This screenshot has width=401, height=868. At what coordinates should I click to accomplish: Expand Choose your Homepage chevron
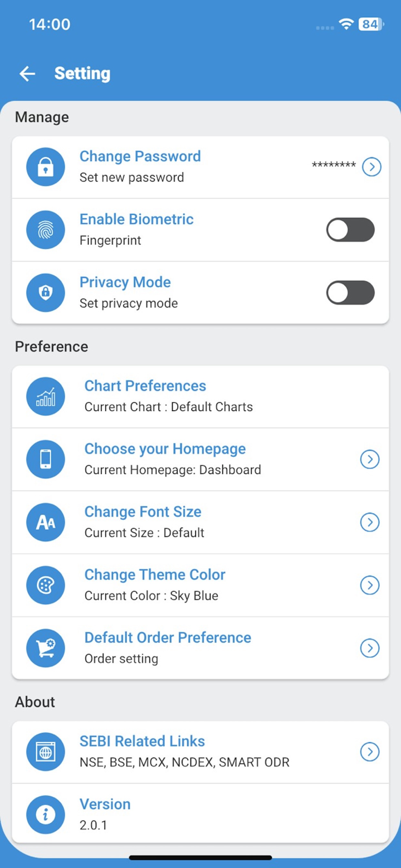370,459
